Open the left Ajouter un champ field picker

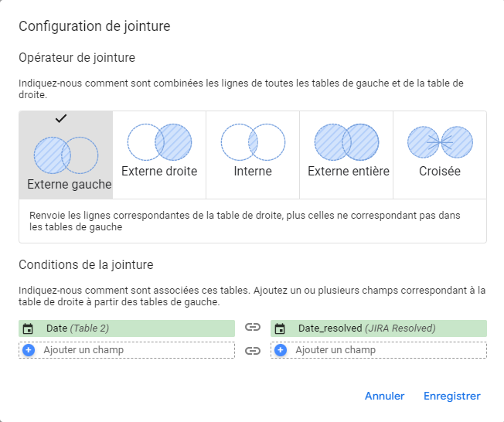127,350
